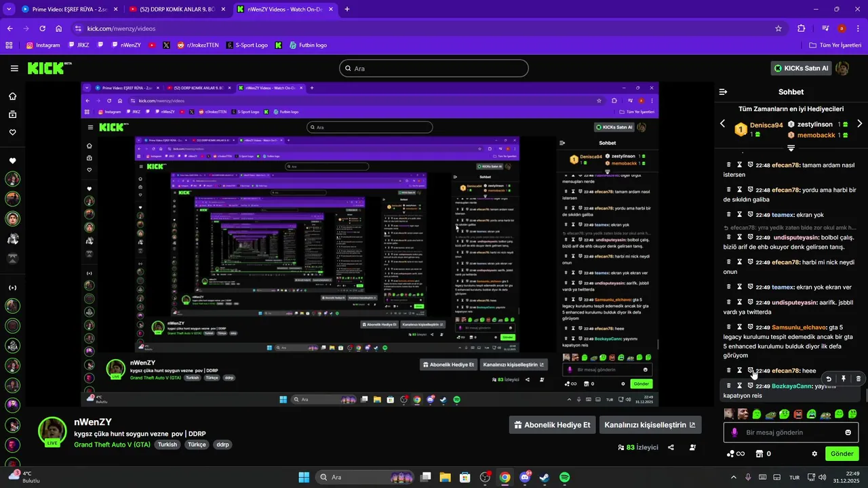Show previous gift leaderboard page
Viewport: 868px width, 488px height.
point(722,124)
